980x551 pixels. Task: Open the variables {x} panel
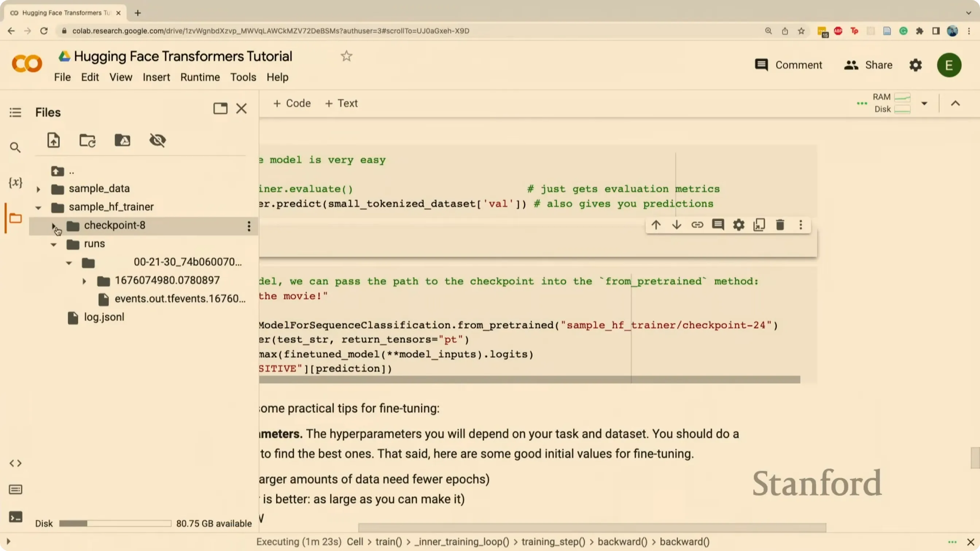[x=15, y=182]
